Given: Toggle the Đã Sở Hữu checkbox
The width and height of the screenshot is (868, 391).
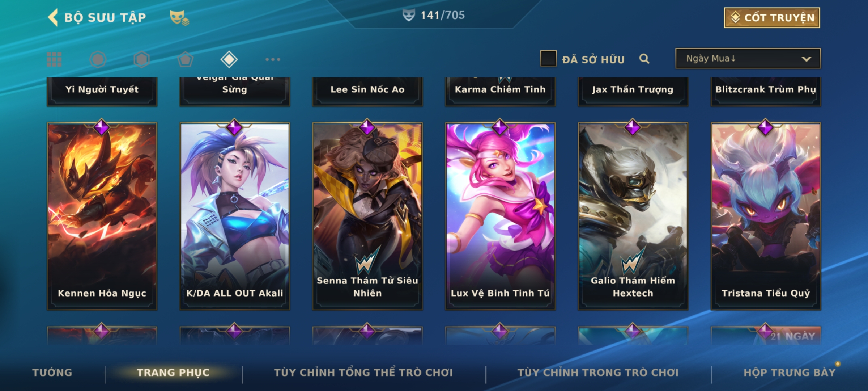Looking at the screenshot, I should tap(548, 59).
